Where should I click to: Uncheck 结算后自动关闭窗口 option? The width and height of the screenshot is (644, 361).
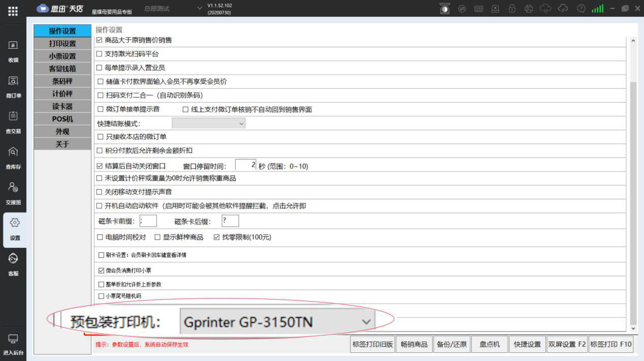click(x=100, y=166)
